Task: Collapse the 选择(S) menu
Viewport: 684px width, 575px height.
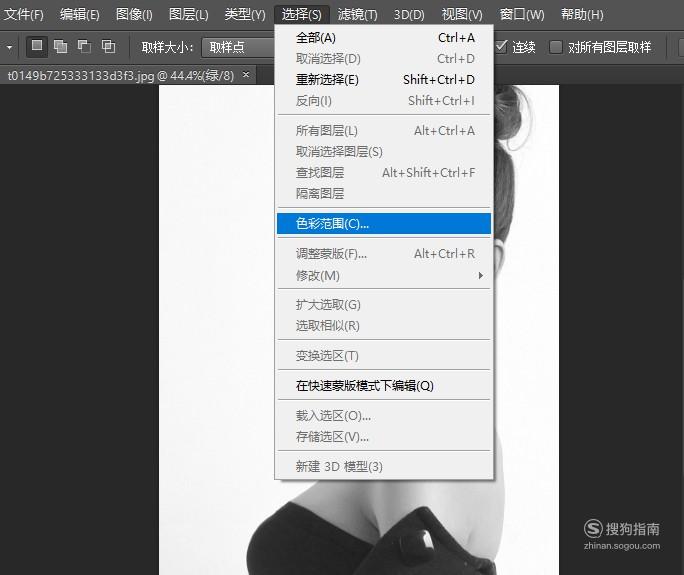Action: point(301,14)
